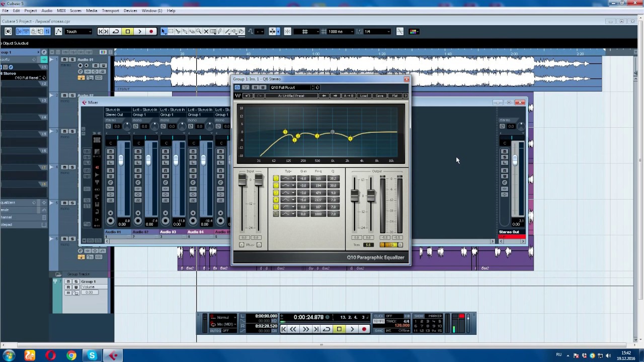Click band 1 Gain value field
This screenshot has width=644, height=362.
[303, 178]
